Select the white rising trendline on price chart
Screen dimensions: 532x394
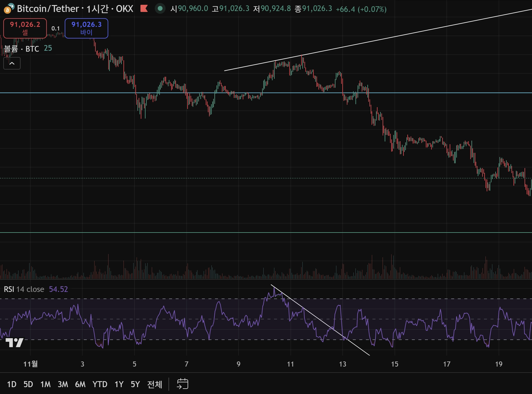[378, 40]
